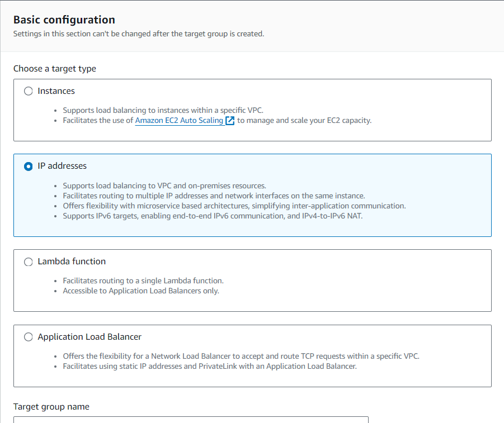Click the 'Settings in this section' description text
Screen dimensions: 504x423
click(139, 34)
